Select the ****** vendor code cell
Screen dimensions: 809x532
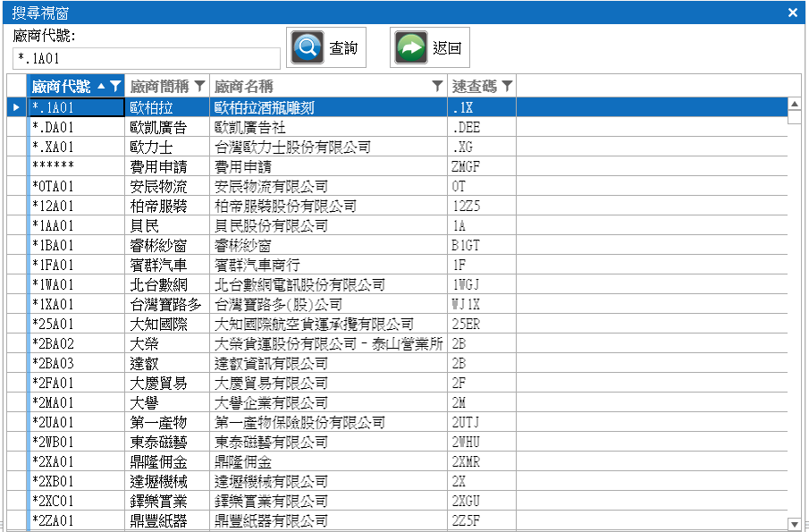point(76,166)
